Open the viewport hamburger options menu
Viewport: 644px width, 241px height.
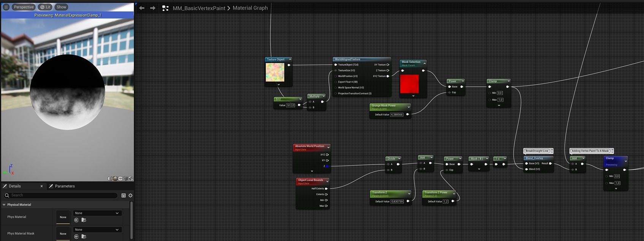(6, 7)
